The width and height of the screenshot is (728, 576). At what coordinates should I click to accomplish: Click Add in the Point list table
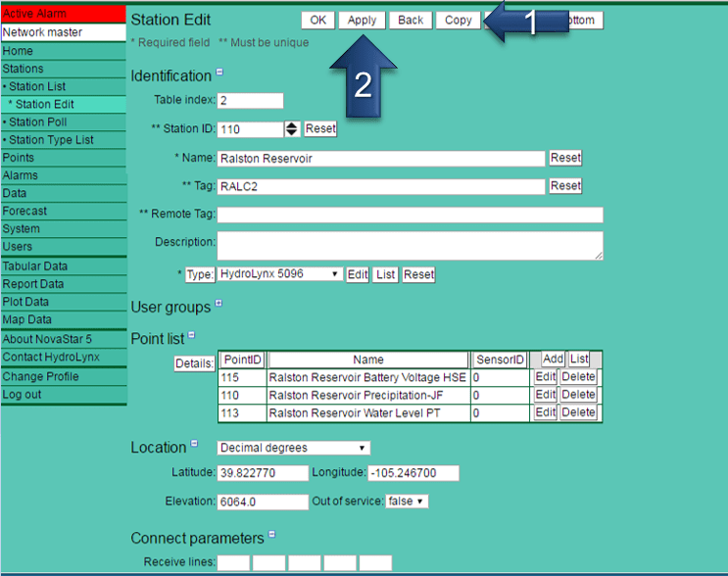point(553,360)
